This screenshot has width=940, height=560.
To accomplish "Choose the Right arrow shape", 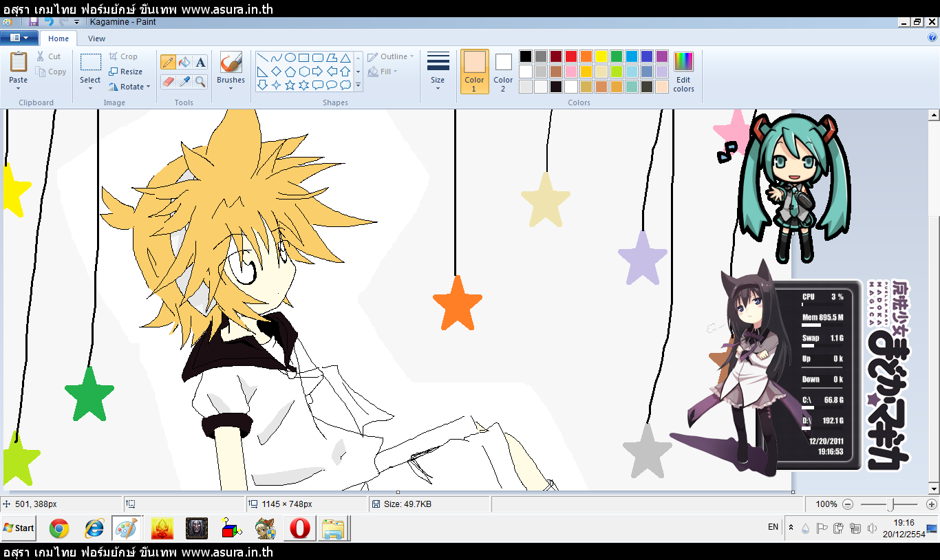I will (x=317, y=72).
